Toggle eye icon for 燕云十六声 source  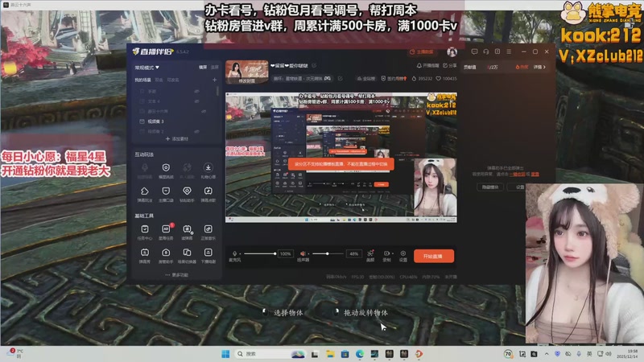[x=204, y=111]
